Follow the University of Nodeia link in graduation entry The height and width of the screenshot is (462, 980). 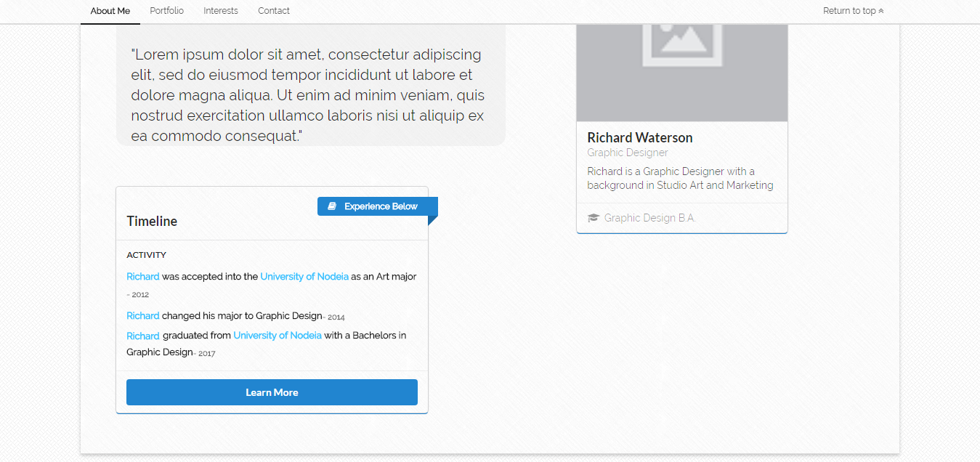coord(278,335)
